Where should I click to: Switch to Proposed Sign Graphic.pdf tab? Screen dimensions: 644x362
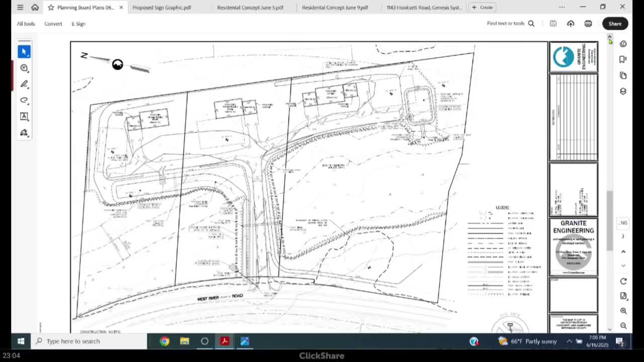point(162,8)
